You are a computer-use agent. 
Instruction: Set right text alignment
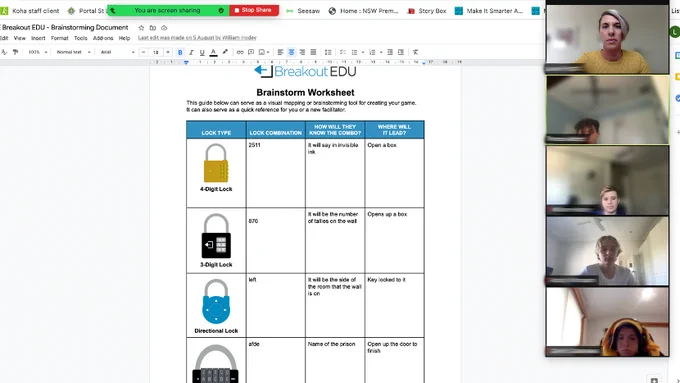click(302, 52)
